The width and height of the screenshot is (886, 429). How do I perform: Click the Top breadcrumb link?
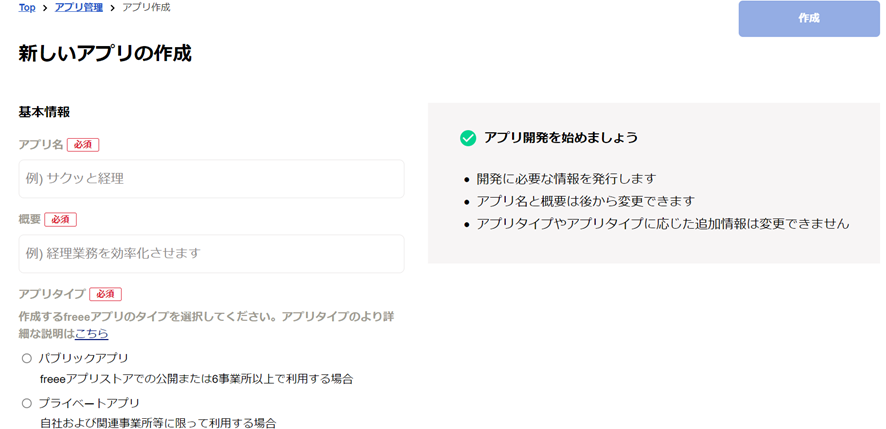pyautogui.click(x=27, y=8)
